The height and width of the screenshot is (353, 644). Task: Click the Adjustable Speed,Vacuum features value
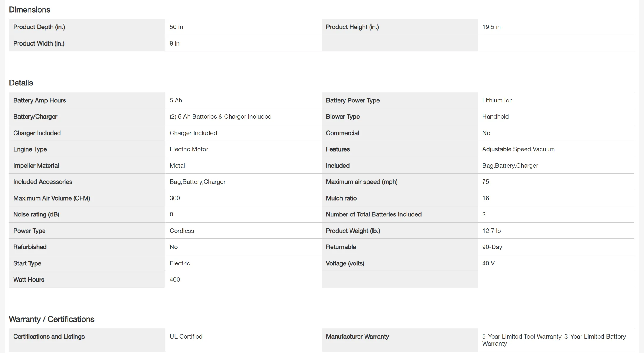point(518,149)
